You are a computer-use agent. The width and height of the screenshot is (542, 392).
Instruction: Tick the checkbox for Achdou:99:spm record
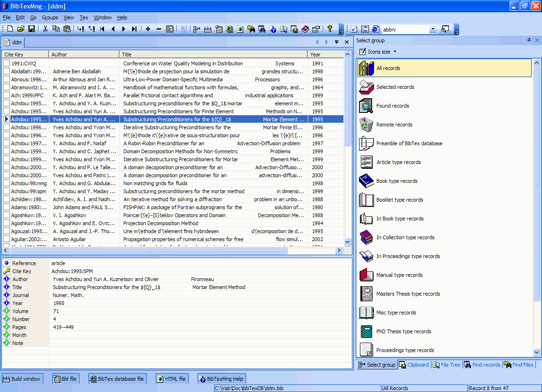pos(7,191)
